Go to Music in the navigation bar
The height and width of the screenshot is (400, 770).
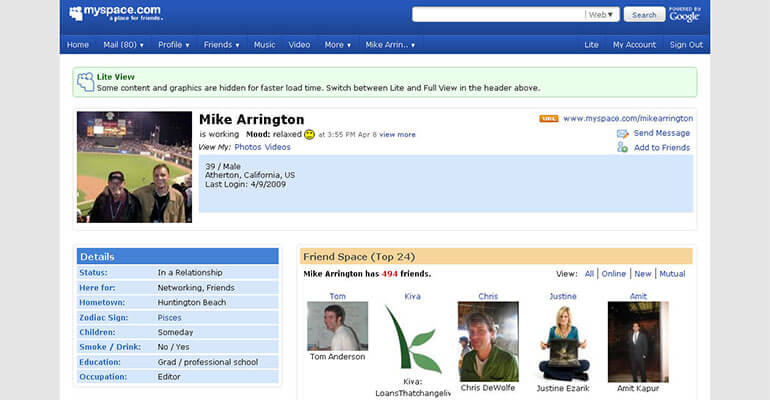[x=264, y=45]
